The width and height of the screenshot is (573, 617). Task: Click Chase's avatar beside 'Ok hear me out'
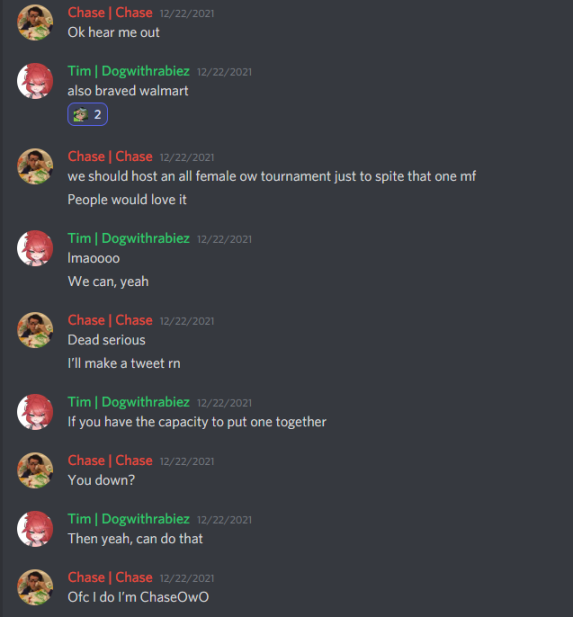pos(35,22)
